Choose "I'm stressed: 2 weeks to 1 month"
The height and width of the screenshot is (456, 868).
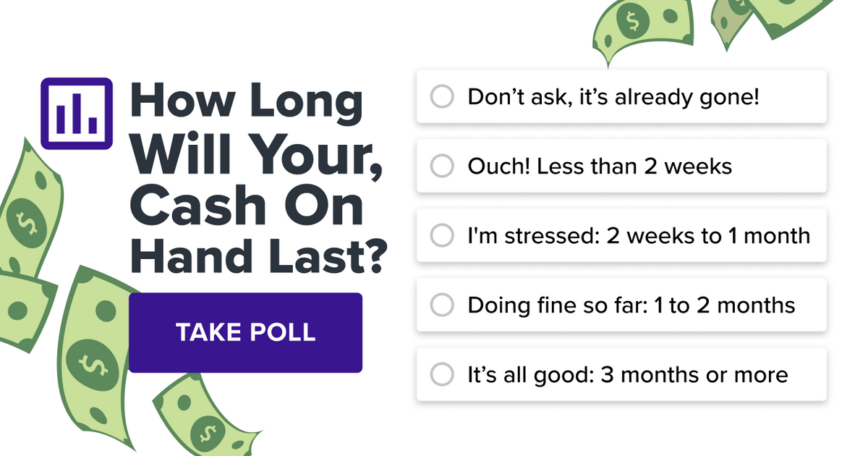pos(621,235)
